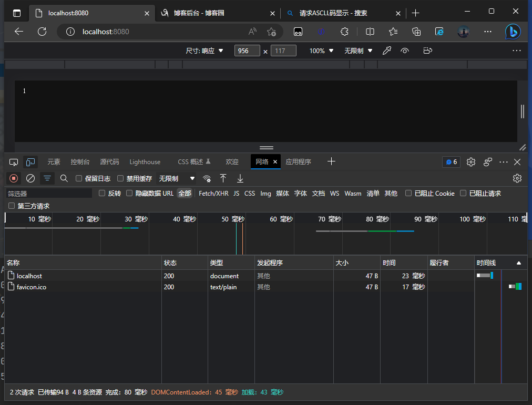Open the network throttling 无限制 dropdown

(177, 178)
